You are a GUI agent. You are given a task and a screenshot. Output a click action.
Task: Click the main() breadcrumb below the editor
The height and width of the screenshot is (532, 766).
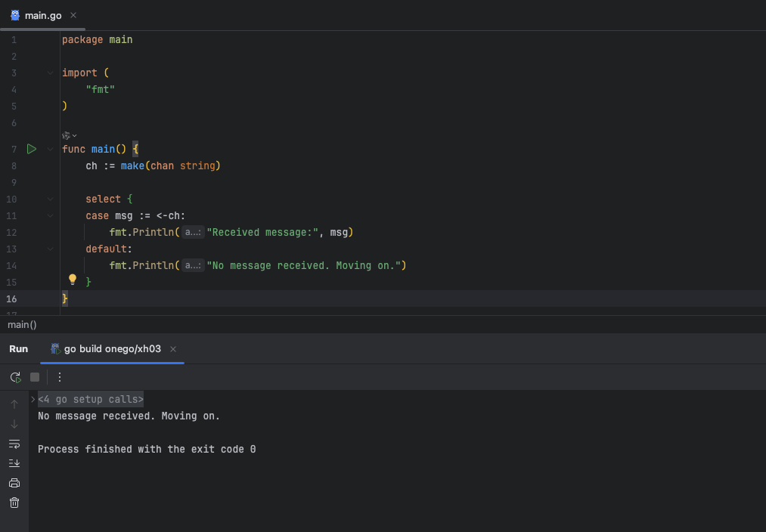[x=22, y=325]
